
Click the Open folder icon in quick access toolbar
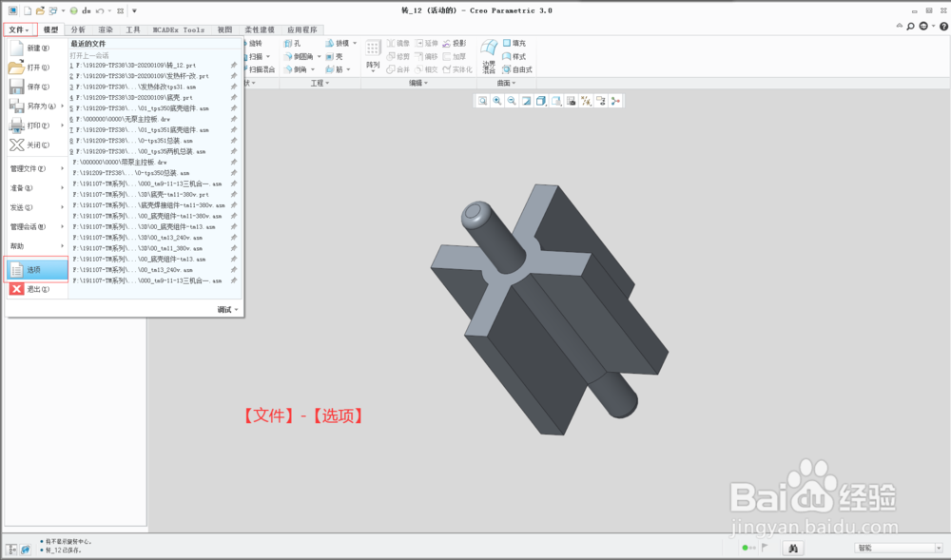pyautogui.click(x=40, y=10)
